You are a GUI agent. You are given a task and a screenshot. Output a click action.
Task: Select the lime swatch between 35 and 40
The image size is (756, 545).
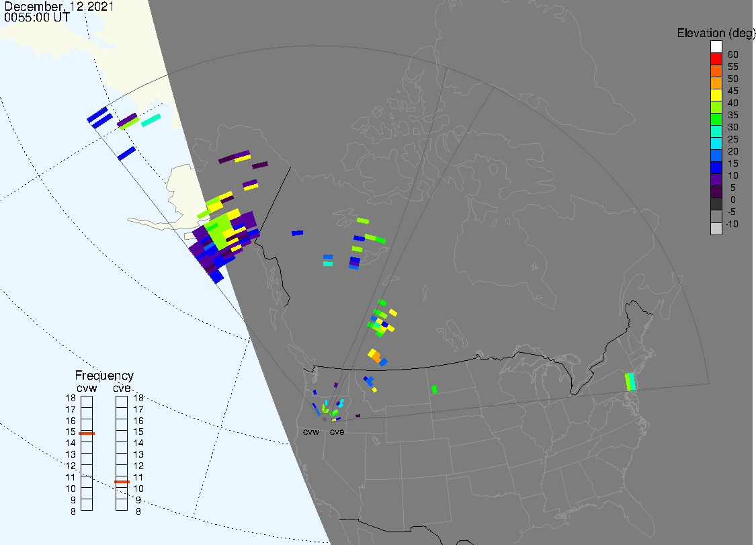(x=716, y=107)
